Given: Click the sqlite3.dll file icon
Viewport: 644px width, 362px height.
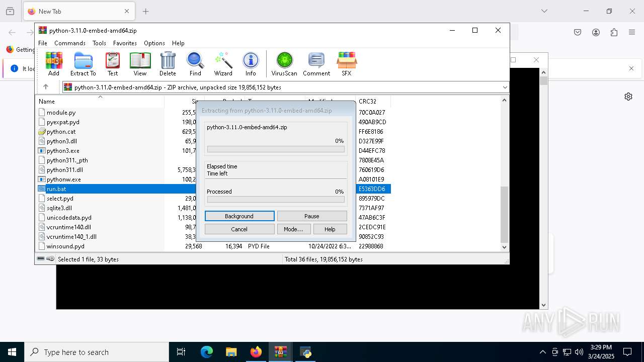Looking at the screenshot, I should [42, 208].
